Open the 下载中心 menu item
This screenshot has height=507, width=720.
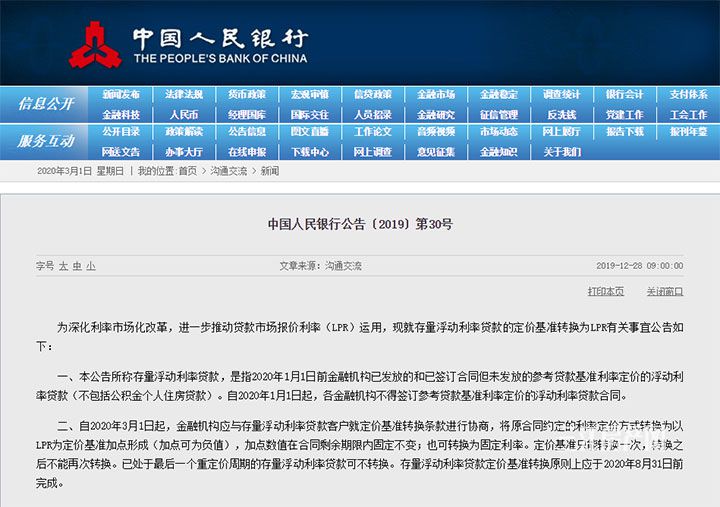click(310, 152)
